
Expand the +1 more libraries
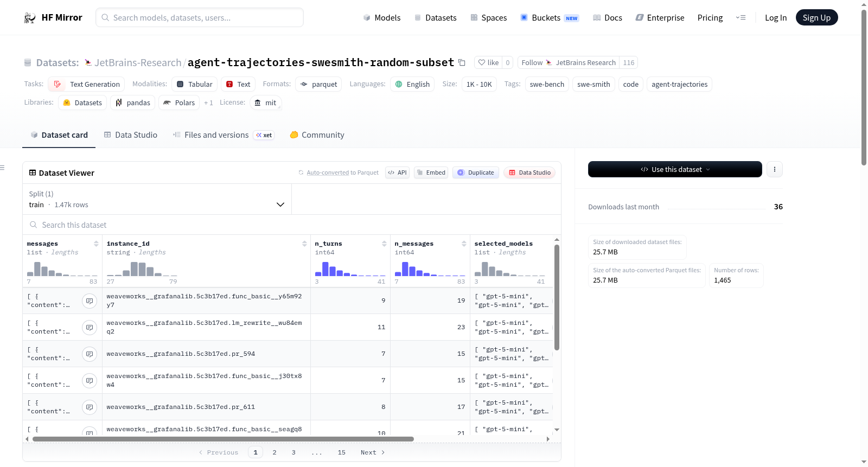pyautogui.click(x=208, y=103)
